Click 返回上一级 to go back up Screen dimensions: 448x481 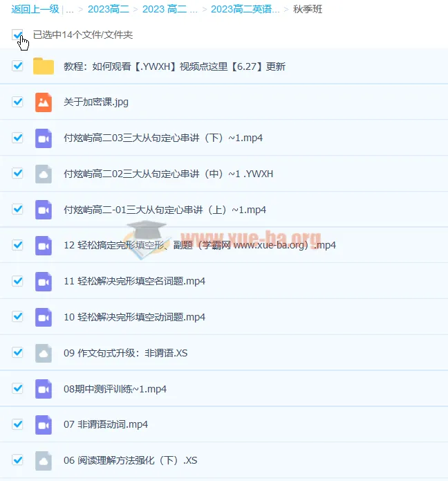35,10
